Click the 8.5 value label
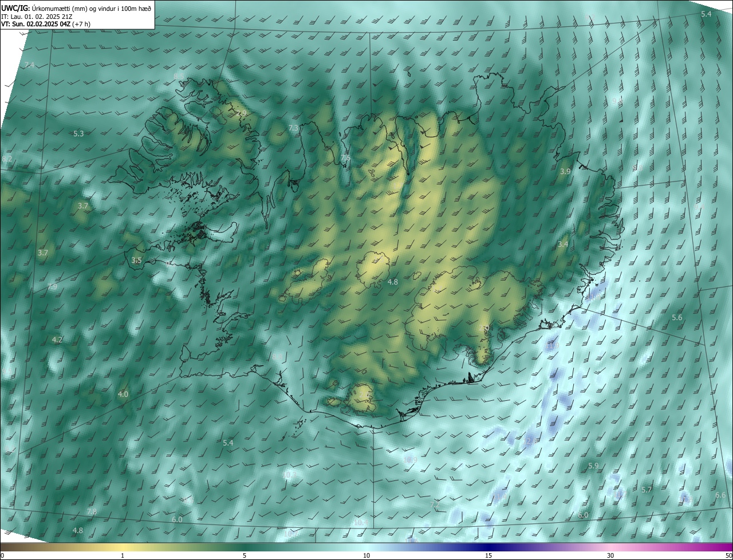733x560 pixels. [179, 76]
